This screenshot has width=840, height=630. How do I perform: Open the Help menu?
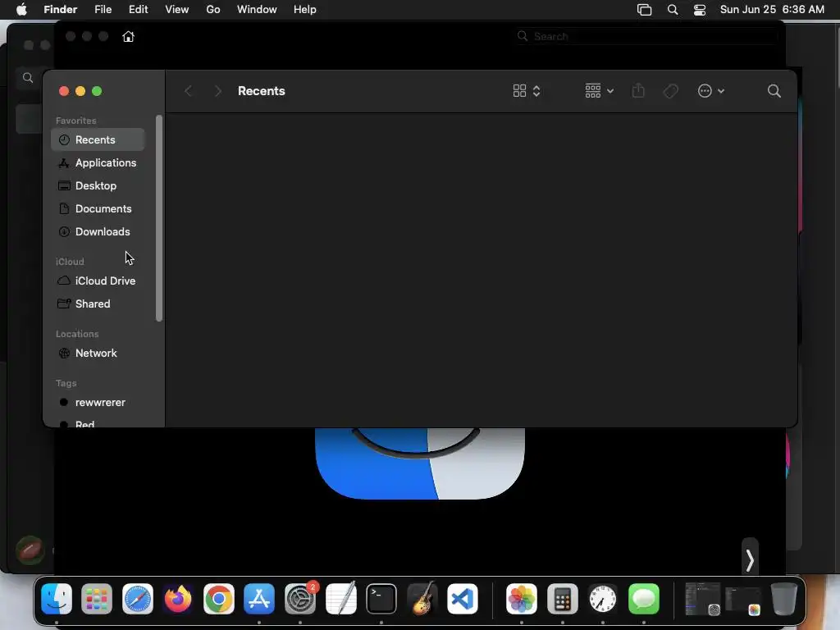coord(305,10)
